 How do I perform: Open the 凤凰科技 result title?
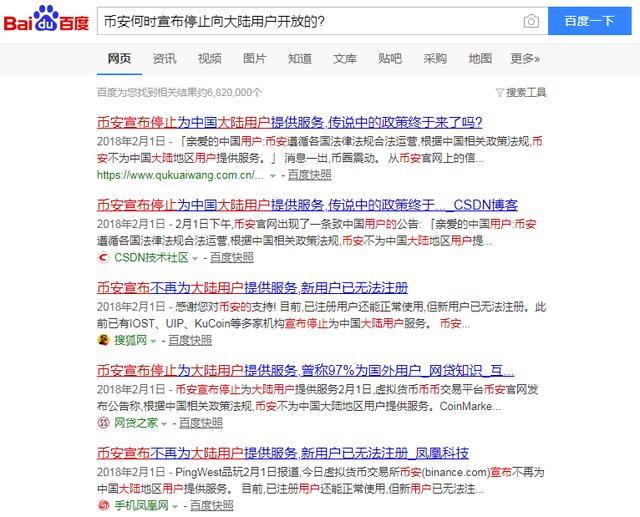[x=283, y=453]
